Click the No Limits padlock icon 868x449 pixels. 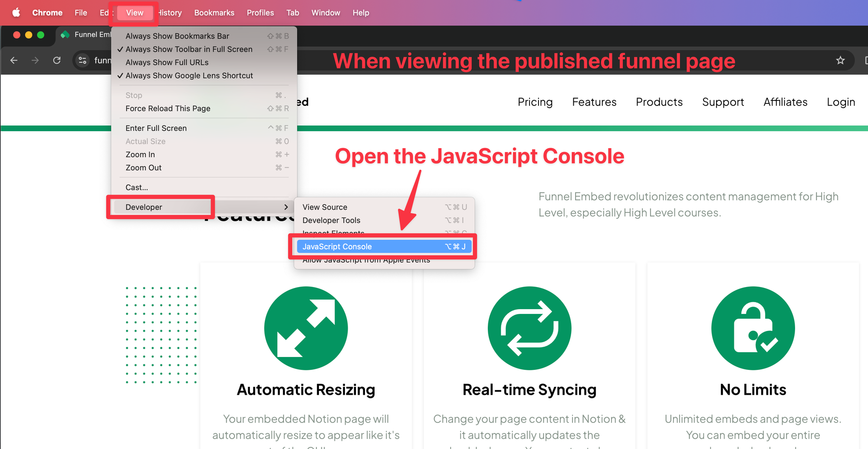[753, 328]
